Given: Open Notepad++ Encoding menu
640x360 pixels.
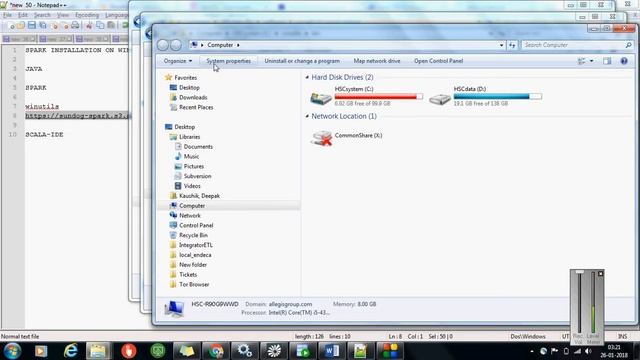Looking at the screenshot, I should coord(87,15).
